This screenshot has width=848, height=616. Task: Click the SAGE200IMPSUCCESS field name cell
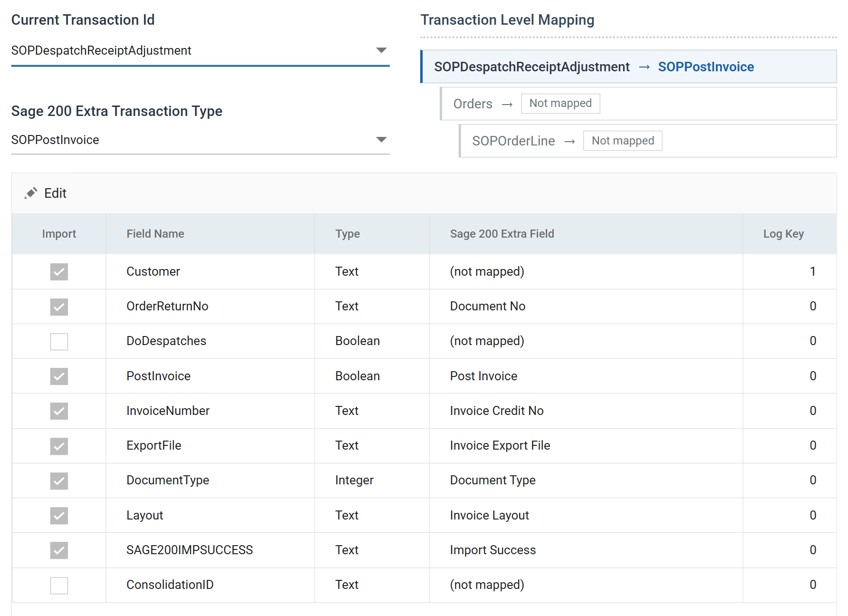pos(210,550)
